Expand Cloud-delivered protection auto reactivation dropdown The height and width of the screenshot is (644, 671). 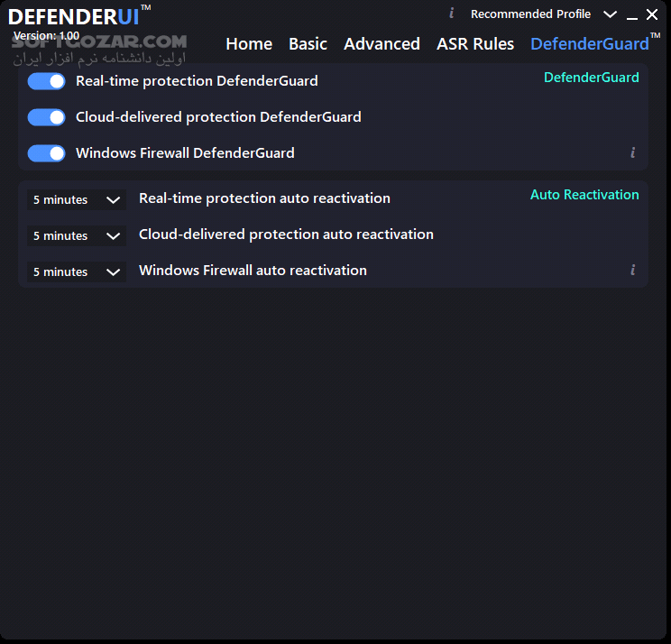coord(77,235)
